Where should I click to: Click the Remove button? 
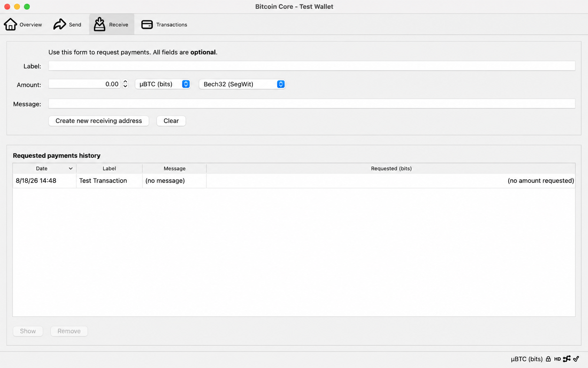pyautogui.click(x=69, y=331)
